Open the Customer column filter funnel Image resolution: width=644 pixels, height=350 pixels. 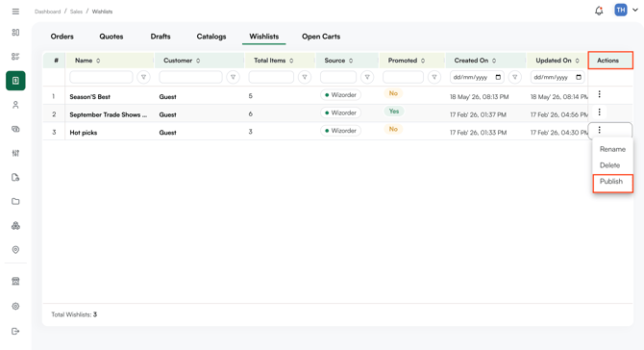[233, 77]
